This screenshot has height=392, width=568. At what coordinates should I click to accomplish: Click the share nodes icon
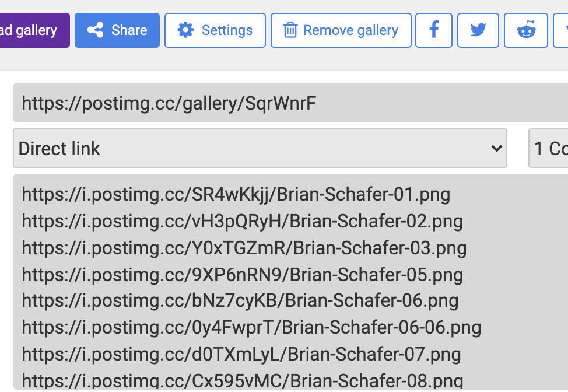(x=95, y=30)
